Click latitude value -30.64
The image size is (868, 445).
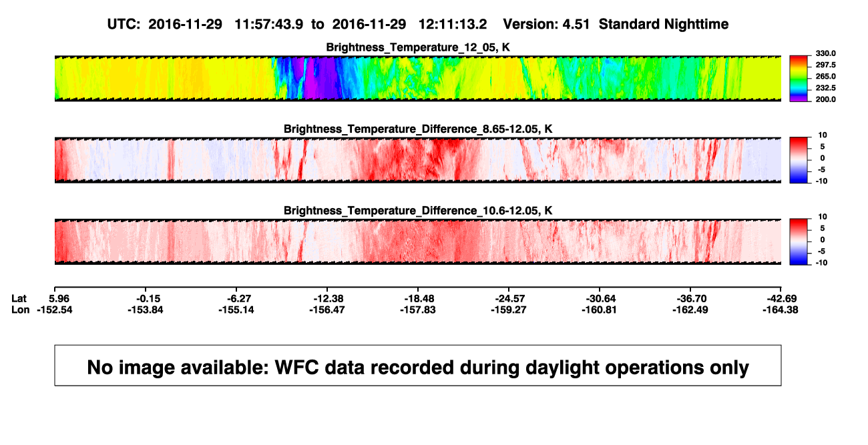coord(600,298)
